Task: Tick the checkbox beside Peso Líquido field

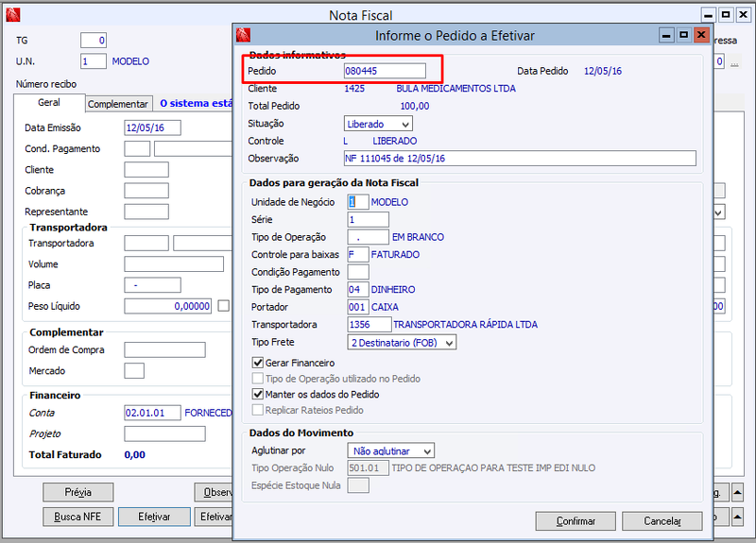Action: point(223,306)
